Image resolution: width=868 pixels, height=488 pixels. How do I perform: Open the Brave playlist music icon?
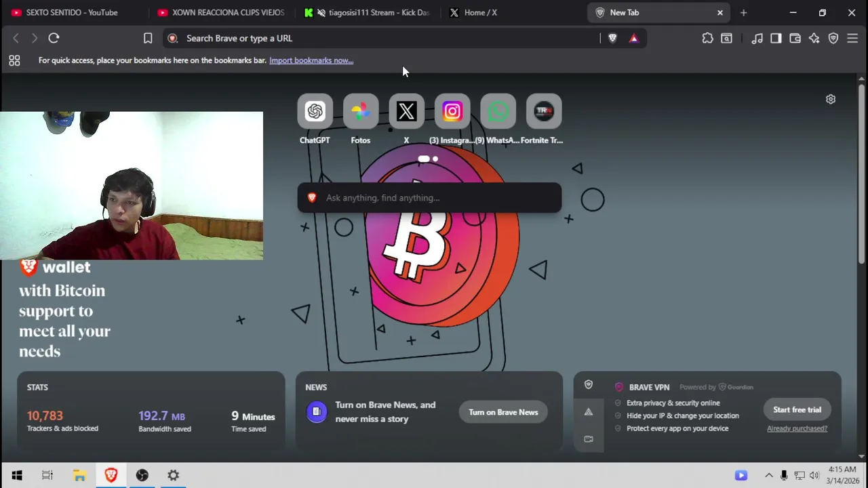point(757,38)
